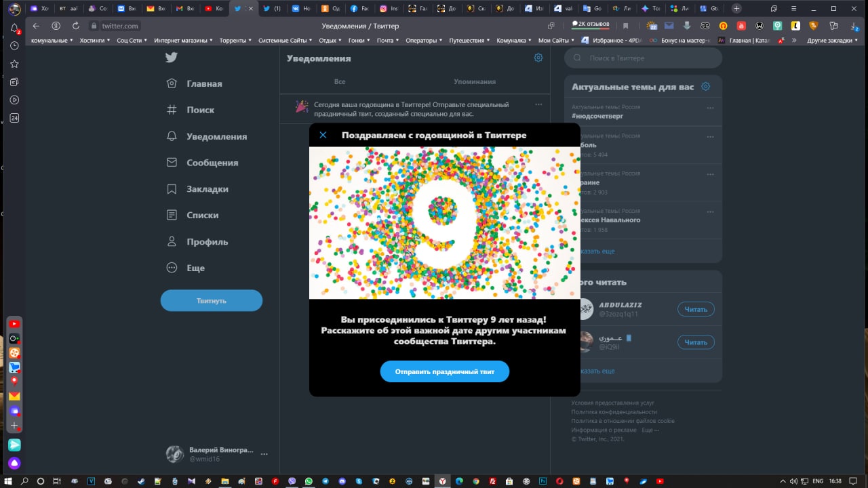Open Списки lists icon
Viewport: 868px width, 488px height.
click(172, 215)
